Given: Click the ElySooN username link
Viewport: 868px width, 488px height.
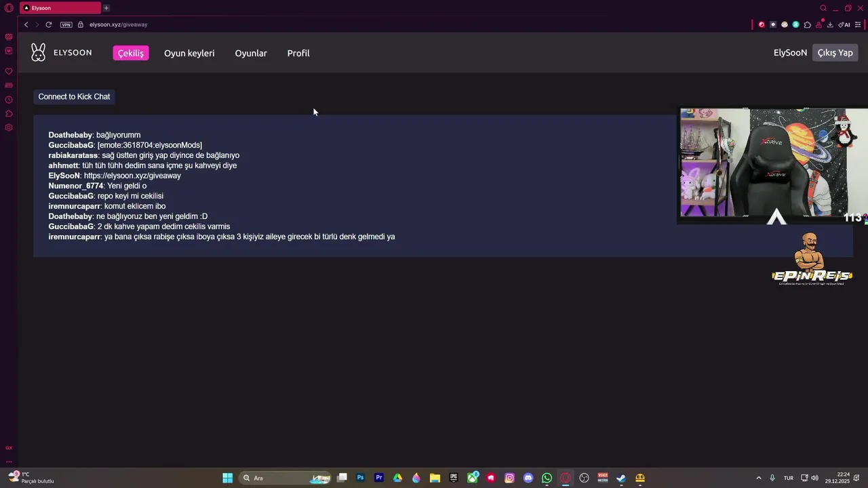Looking at the screenshot, I should click(790, 53).
